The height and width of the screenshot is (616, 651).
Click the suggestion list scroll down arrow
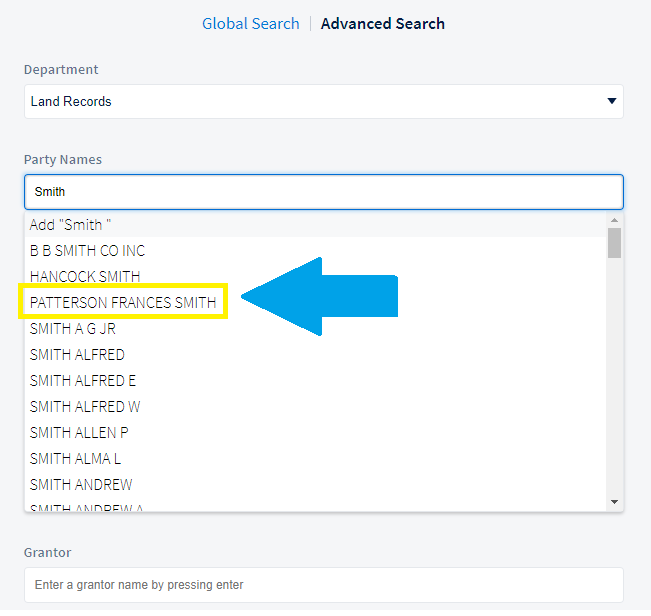(x=615, y=502)
